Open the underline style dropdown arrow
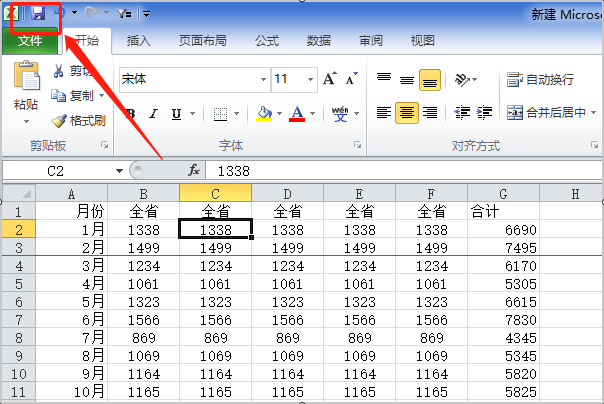 (192, 114)
